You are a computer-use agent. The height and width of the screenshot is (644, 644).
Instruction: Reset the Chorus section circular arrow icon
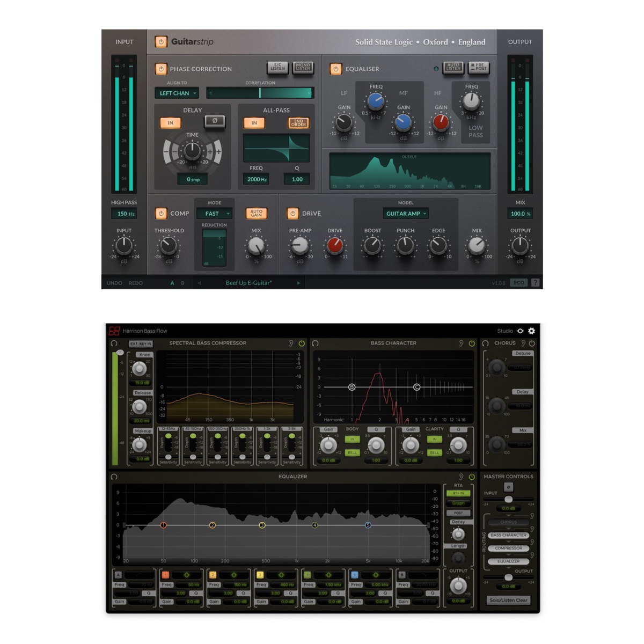coord(485,343)
